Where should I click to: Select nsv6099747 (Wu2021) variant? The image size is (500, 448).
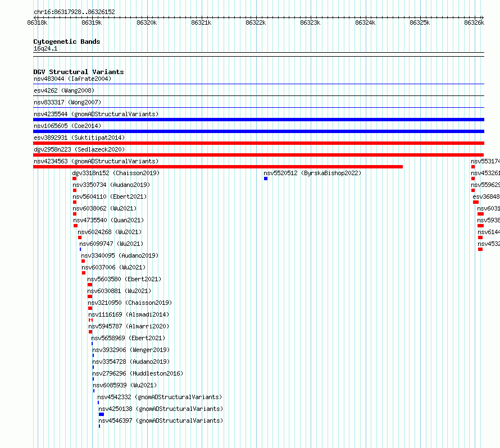coord(111,244)
